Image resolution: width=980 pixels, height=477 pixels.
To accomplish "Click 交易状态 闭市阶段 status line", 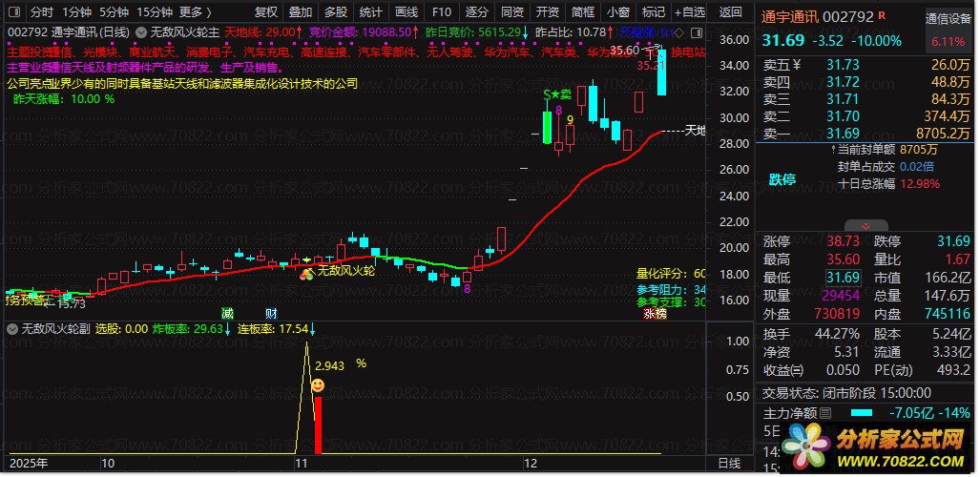I will pos(846,393).
